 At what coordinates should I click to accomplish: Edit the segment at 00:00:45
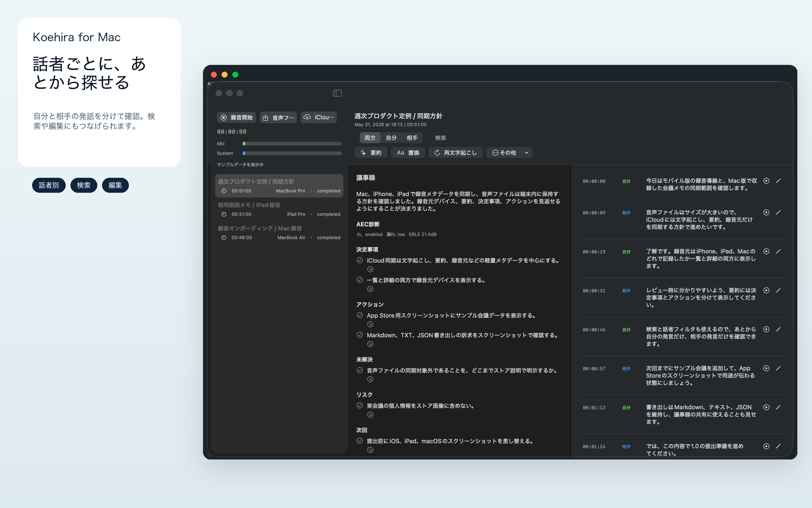(x=778, y=329)
